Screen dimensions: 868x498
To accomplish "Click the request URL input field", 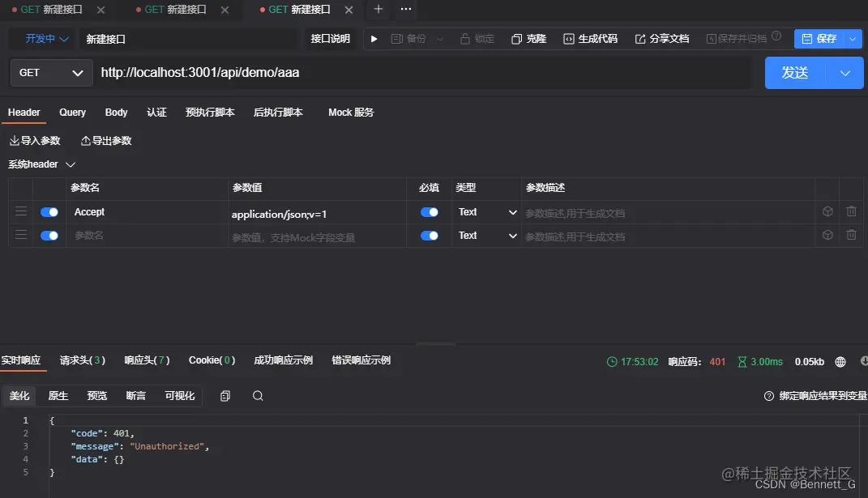I will (324, 72).
